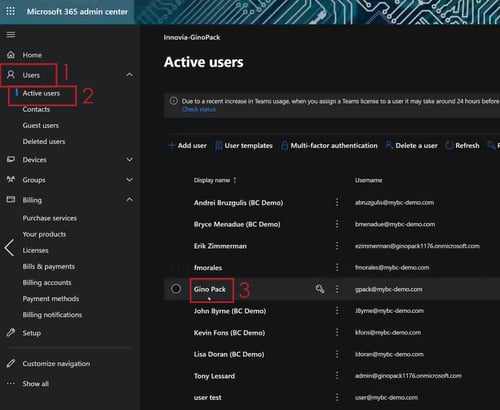The height and width of the screenshot is (410, 500).
Task: Click the Home house icon
Action: point(11,55)
